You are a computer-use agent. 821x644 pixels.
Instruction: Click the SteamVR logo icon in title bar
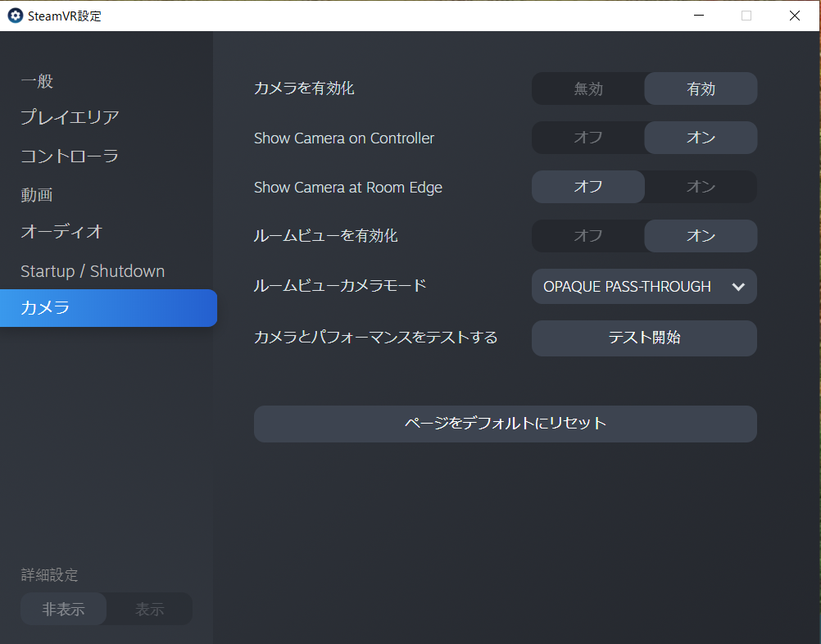16,16
